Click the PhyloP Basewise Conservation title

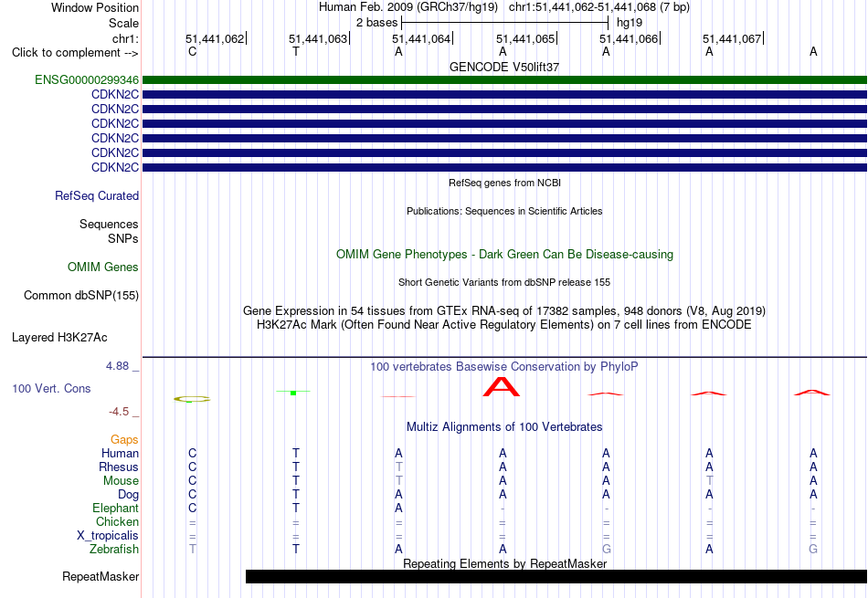coord(504,367)
